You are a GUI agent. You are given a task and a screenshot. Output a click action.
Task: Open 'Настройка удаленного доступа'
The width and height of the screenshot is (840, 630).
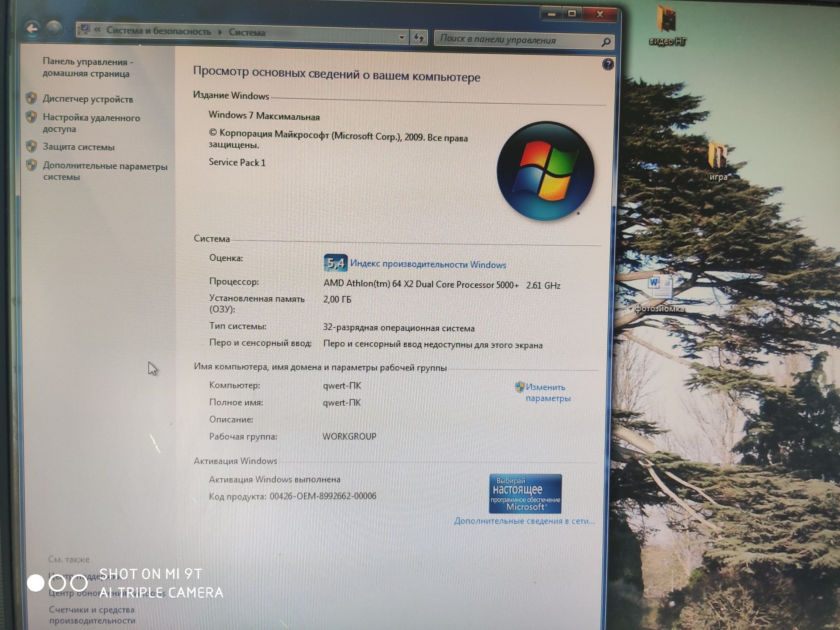pos(91,123)
